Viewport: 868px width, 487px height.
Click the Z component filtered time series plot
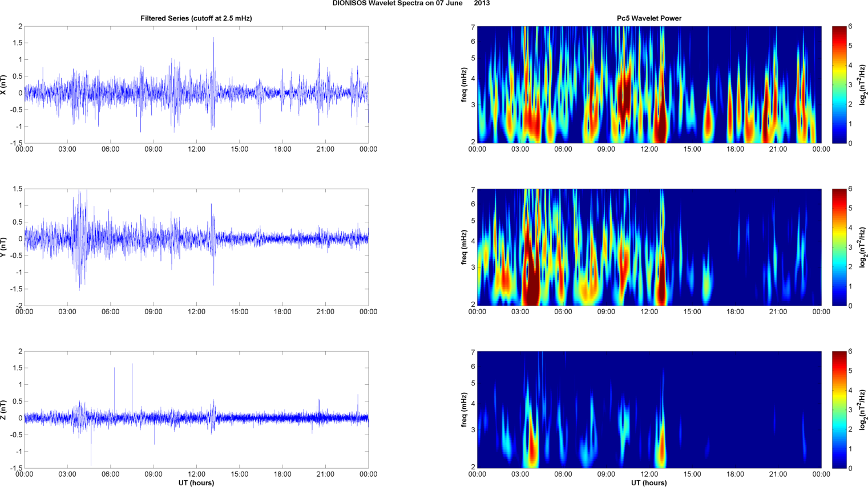tap(196, 409)
